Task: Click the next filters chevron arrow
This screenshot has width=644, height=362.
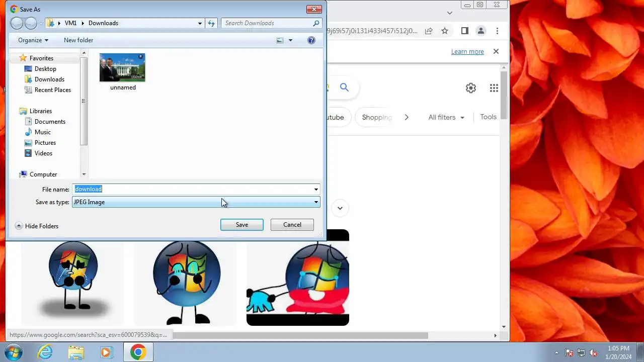Action: [x=407, y=117]
